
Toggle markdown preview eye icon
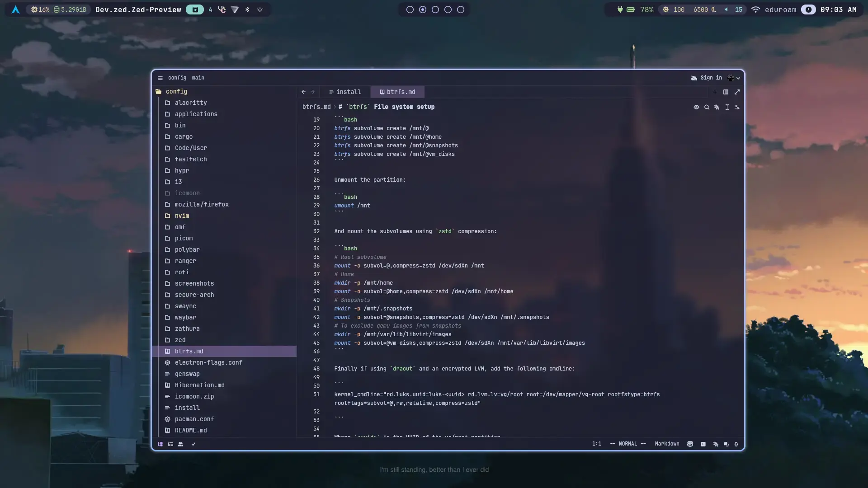coord(696,107)
